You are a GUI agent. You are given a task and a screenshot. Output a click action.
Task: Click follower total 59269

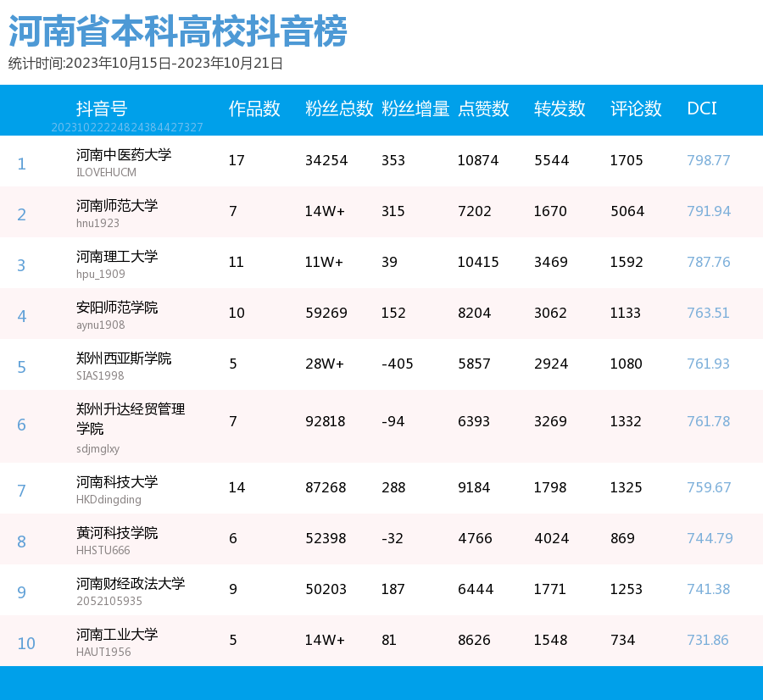[x=326, y=313]
